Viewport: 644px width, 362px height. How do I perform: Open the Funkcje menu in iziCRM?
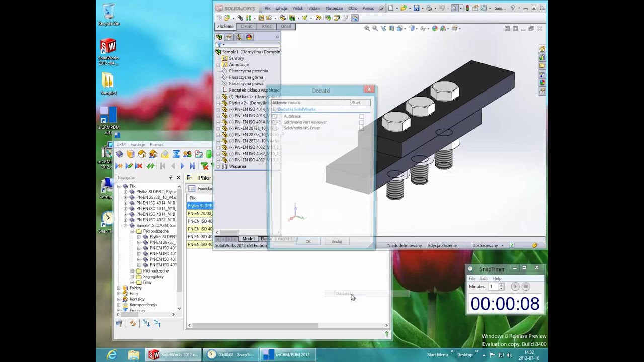(138, 144)
